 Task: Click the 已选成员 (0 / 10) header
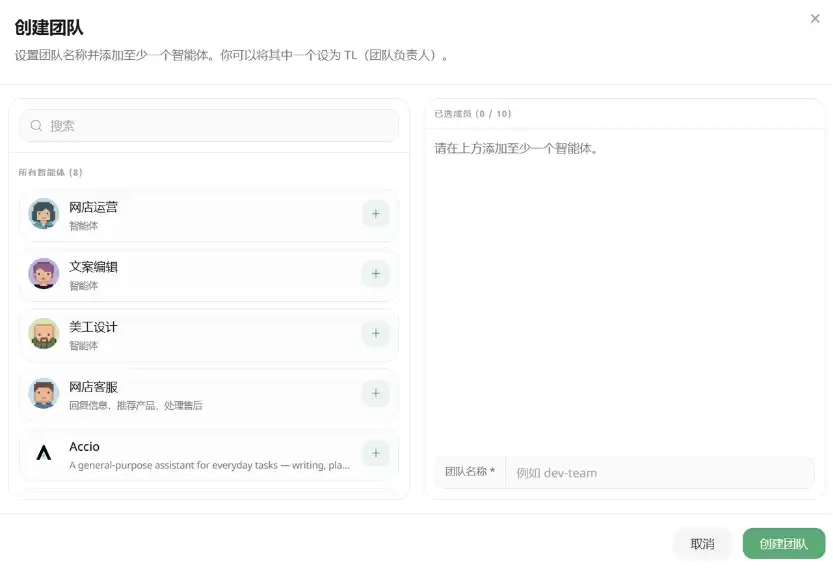tap(473, 114)
